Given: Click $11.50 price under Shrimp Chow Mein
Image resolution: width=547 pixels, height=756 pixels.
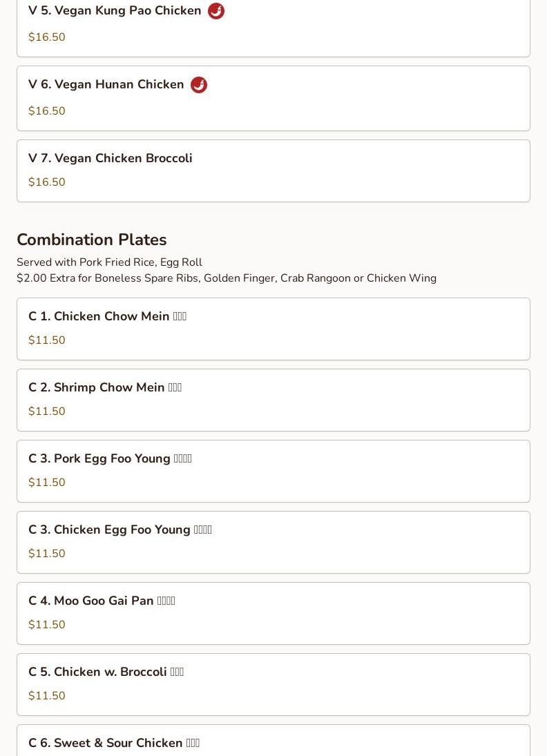Looking at the screenshot, I should pyautogui.click(x=47, y=411).
